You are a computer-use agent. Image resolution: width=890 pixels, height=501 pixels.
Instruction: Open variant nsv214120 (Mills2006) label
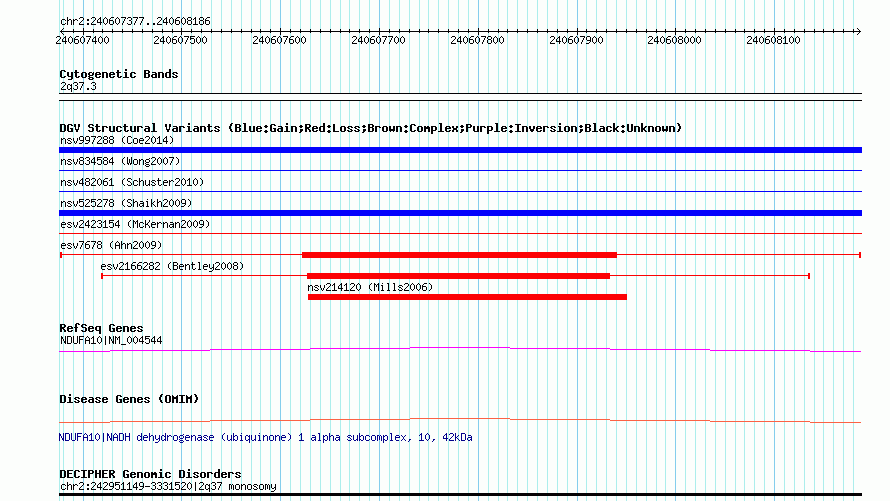pos(370,287)
